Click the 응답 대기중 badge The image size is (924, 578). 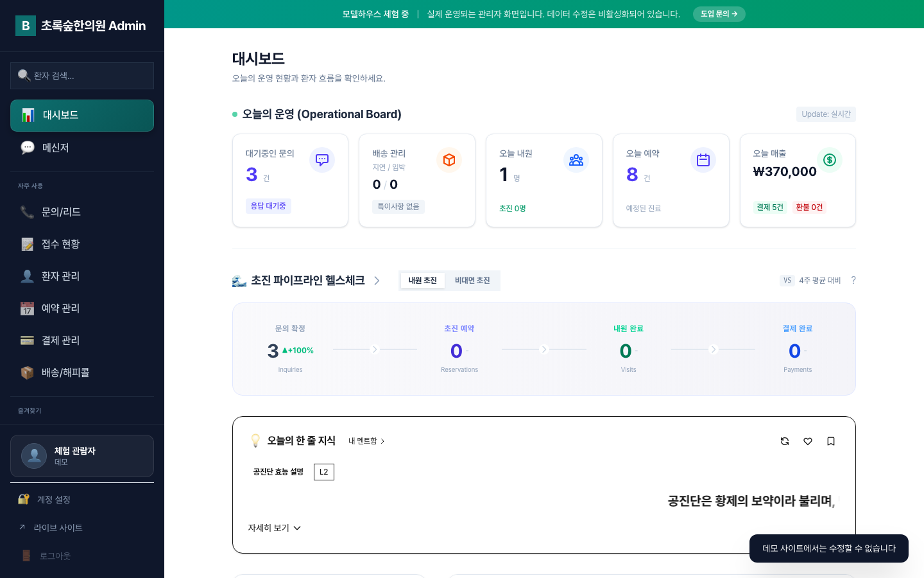[x=268, y=206]
